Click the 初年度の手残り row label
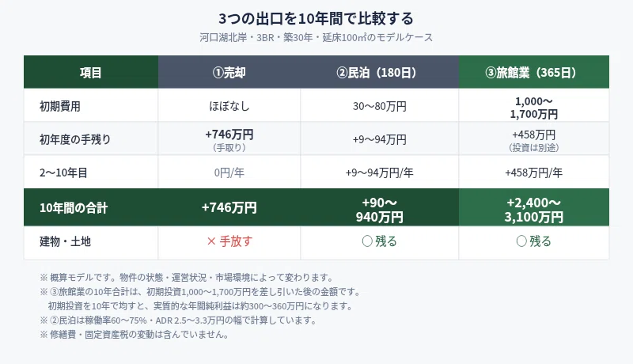This screenshot has width=633, height=364. 75,139
